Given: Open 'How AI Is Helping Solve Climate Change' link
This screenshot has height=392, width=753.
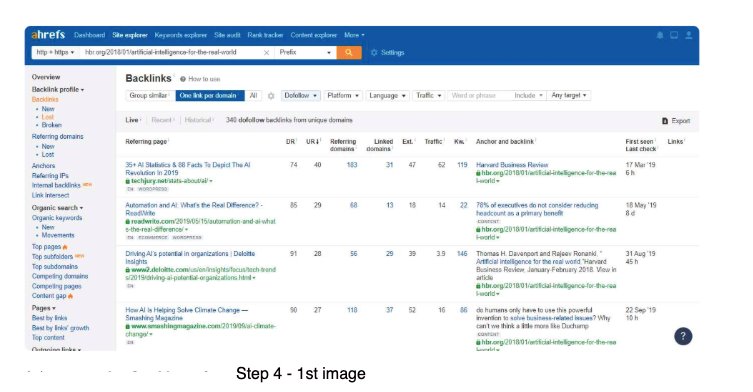Looking at the screenshot, I should 186,314.
